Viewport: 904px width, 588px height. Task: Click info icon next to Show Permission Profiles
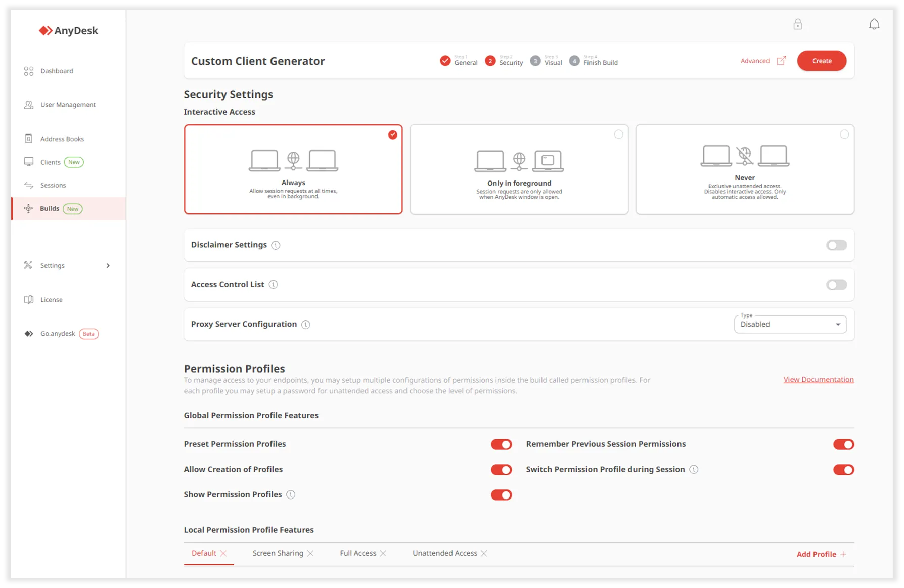click(291, 495)
